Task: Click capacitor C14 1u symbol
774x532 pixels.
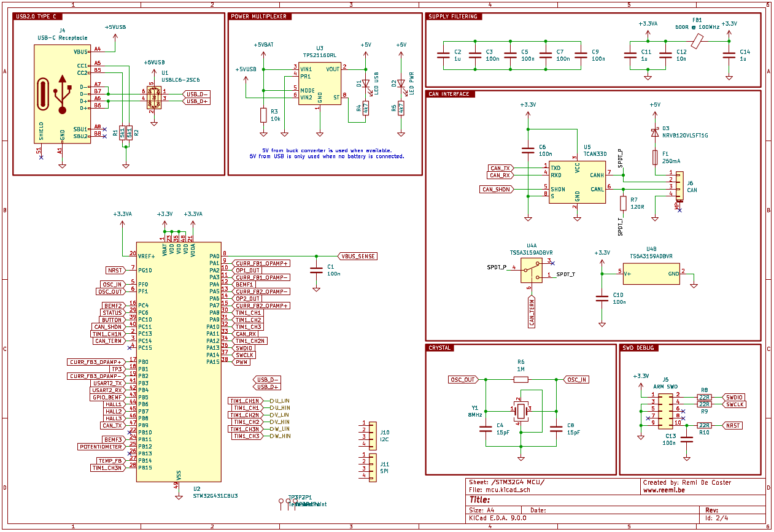Action: coord(729,55)
